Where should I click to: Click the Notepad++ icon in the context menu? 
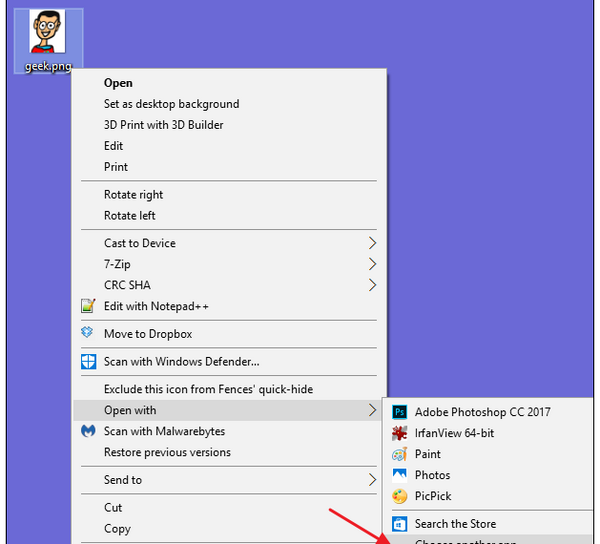tap(88, 306)
